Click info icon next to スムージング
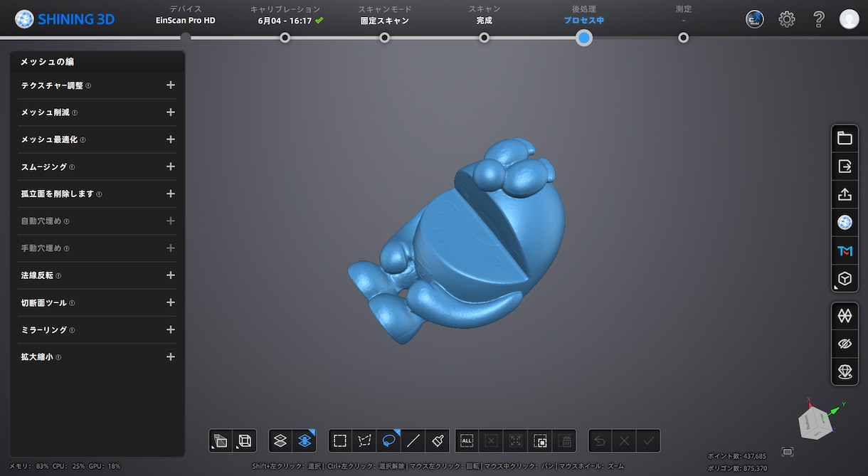 pyautogui.click(x=72, y=167)
